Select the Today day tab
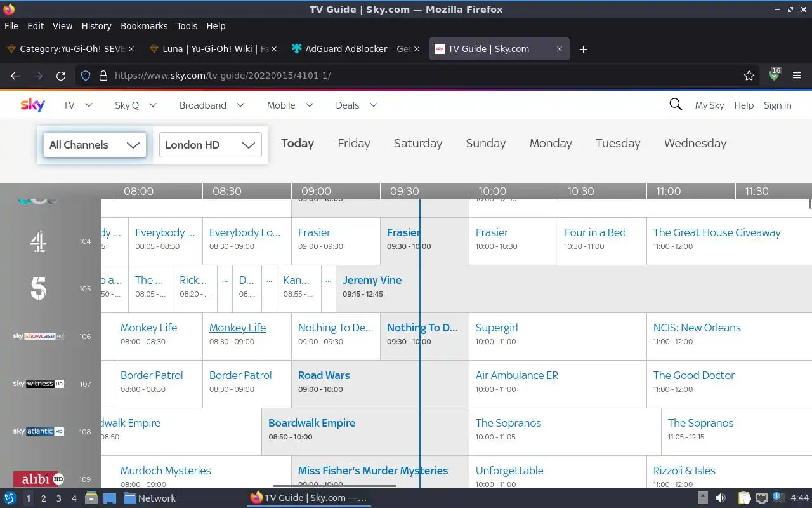Screen dimensions: 812x508 pyautogui.click(x=298, y=144)
